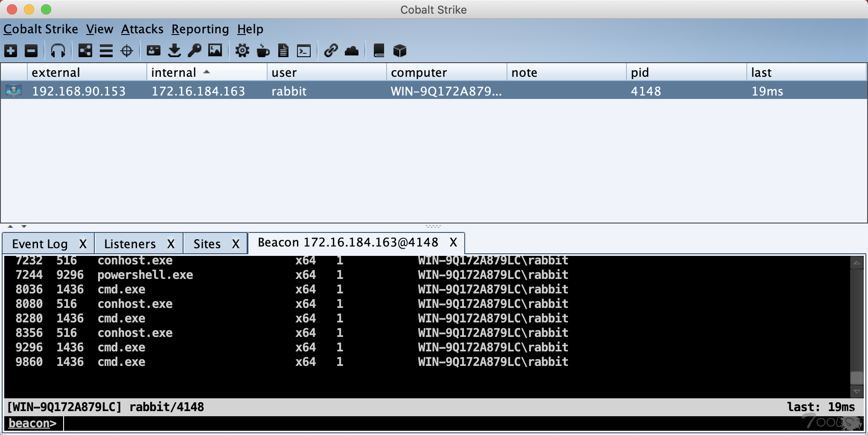Select the beacon session computer icon
Image resolution: width=868 pixels, height=435 pixels.
click(x=14, y=91)
